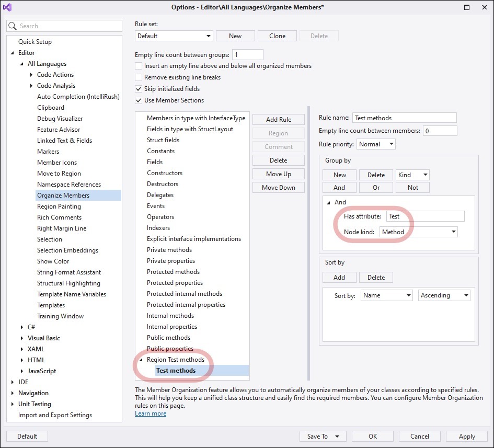
Task: Open the Kind dropdown in Group by
Action: point(412,175)
